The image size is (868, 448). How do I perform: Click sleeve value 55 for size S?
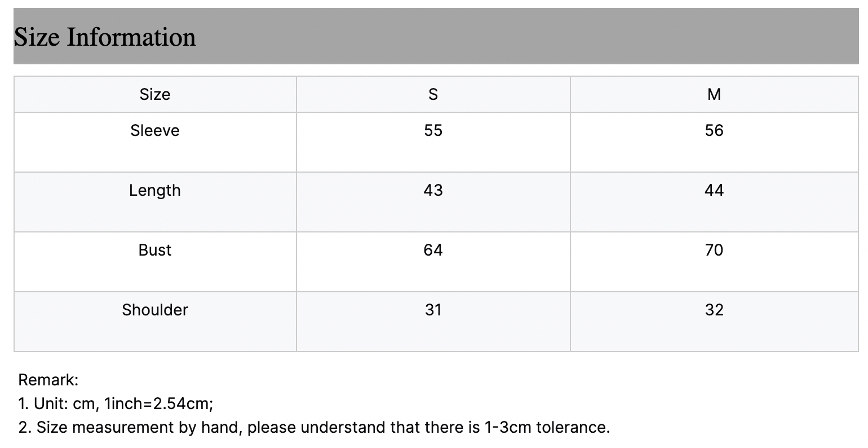tap(433, 130)
